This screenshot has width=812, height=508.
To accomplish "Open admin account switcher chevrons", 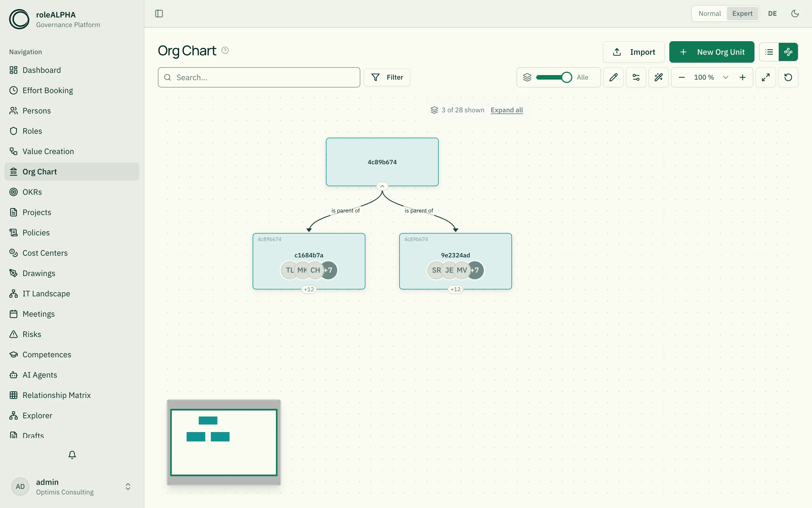I will [128, 487].
